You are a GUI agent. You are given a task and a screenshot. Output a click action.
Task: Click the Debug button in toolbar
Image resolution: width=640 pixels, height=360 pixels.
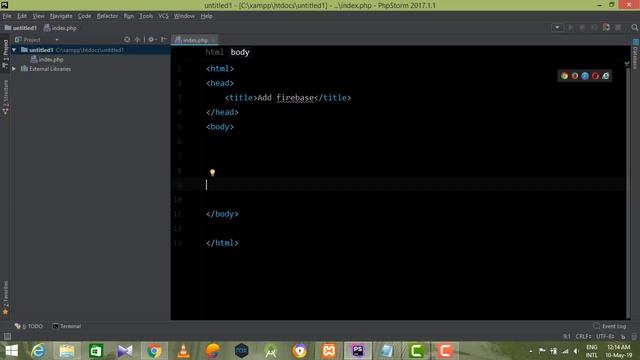click(582, 27)
